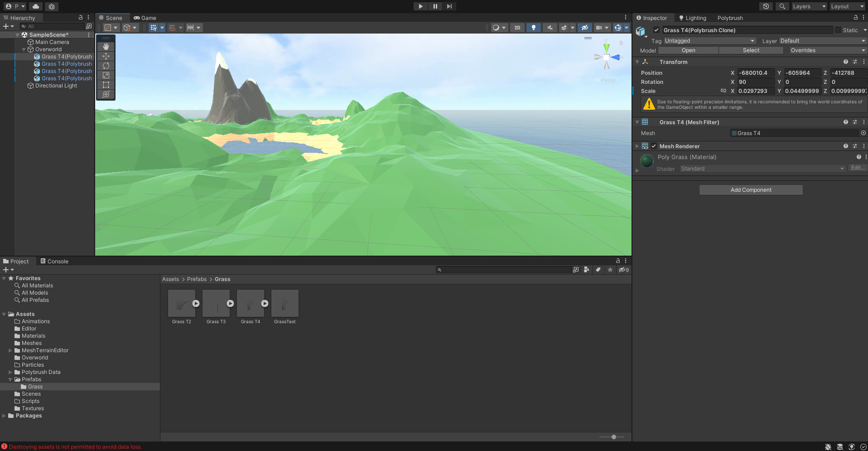Click the Polybrush icon next to Grass T4 name

click(x=641, y=32)
